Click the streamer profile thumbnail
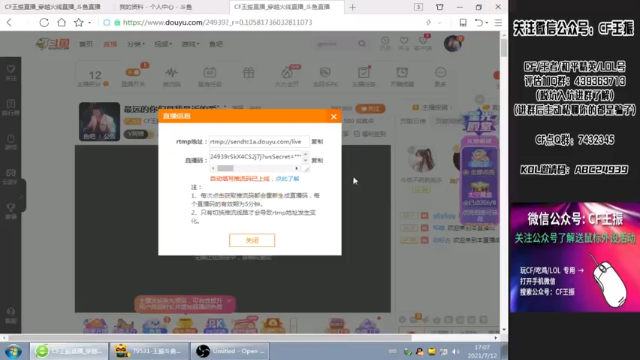The image size is (640, 360). tap(100, 122)
